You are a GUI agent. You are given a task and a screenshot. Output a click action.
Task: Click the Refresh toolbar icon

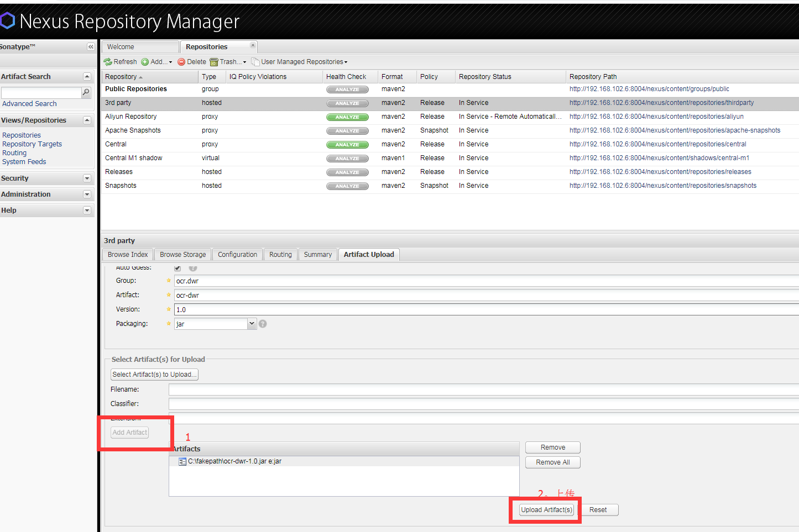click(108, 62)
